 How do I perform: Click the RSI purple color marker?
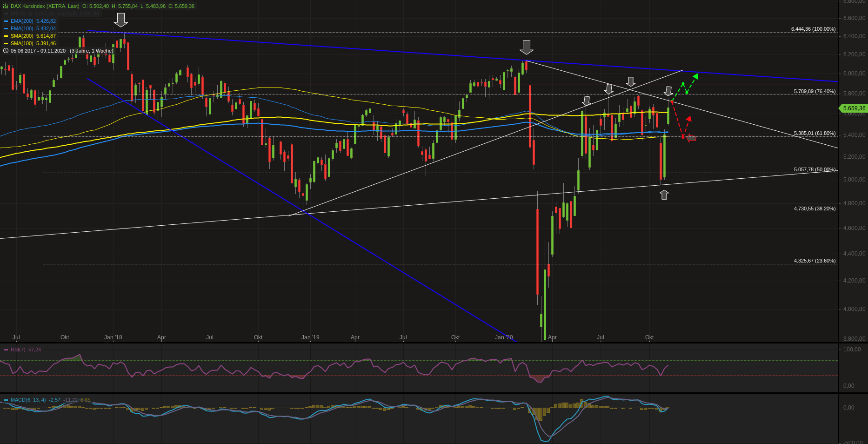[x=6, y=350]
